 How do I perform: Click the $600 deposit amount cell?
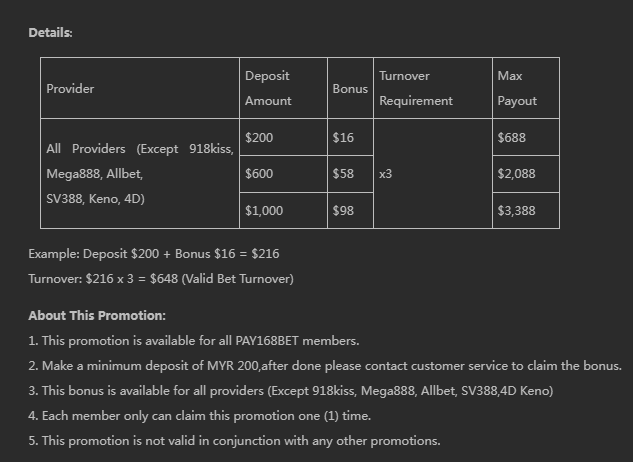(259, 174)
